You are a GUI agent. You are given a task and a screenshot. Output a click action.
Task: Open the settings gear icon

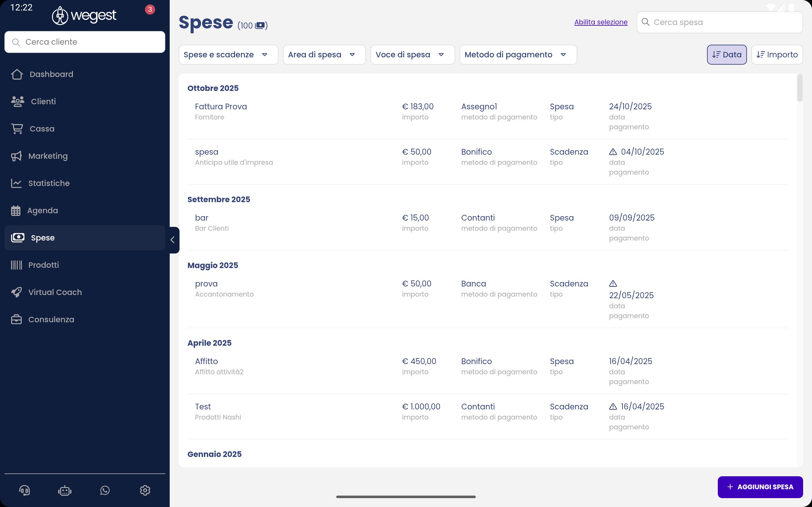point(145,490)
